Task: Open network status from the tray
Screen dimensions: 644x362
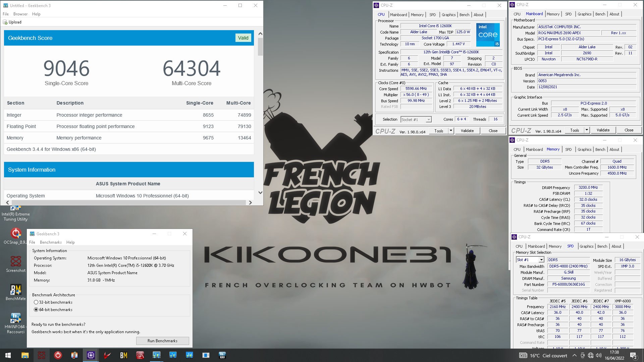Action: pos(591,356)
